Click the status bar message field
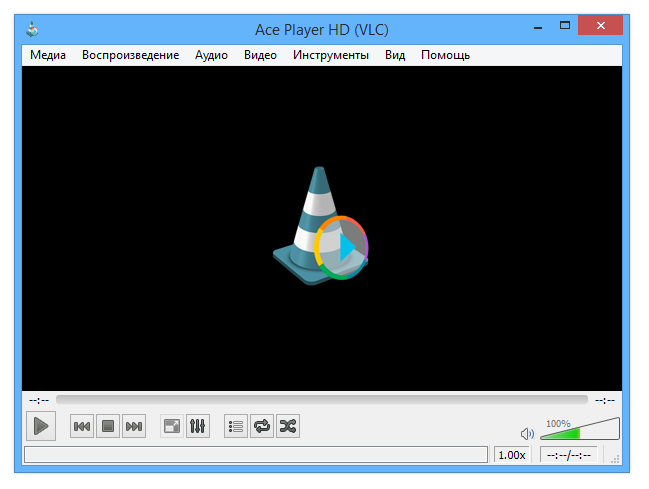Viewport: 649px width, 489px height. tap(256, 455)
